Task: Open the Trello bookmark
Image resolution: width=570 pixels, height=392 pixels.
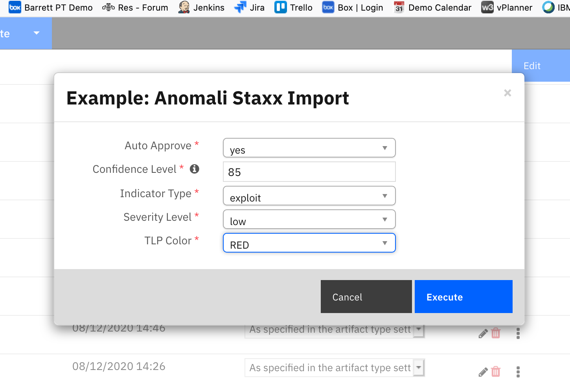Action: click(x=294, y=7)
